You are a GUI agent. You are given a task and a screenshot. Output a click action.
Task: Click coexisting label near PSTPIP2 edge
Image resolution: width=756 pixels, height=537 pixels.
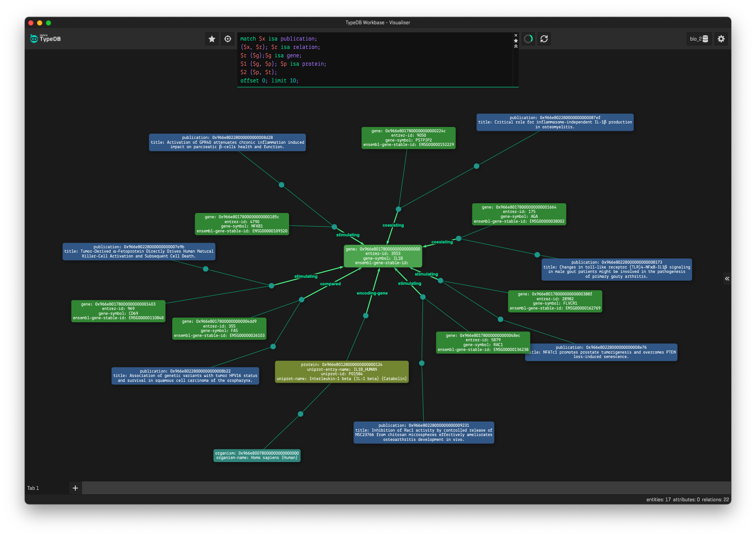[x=393, y=225]
